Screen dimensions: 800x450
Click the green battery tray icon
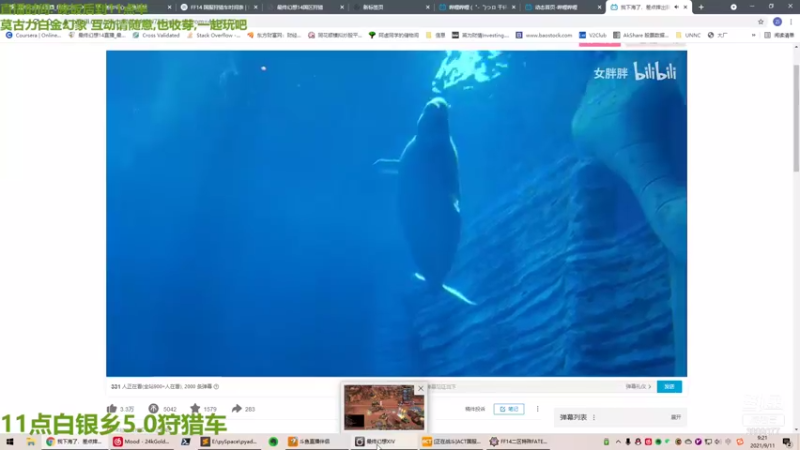pyautogui.click(x=606, y=442)
